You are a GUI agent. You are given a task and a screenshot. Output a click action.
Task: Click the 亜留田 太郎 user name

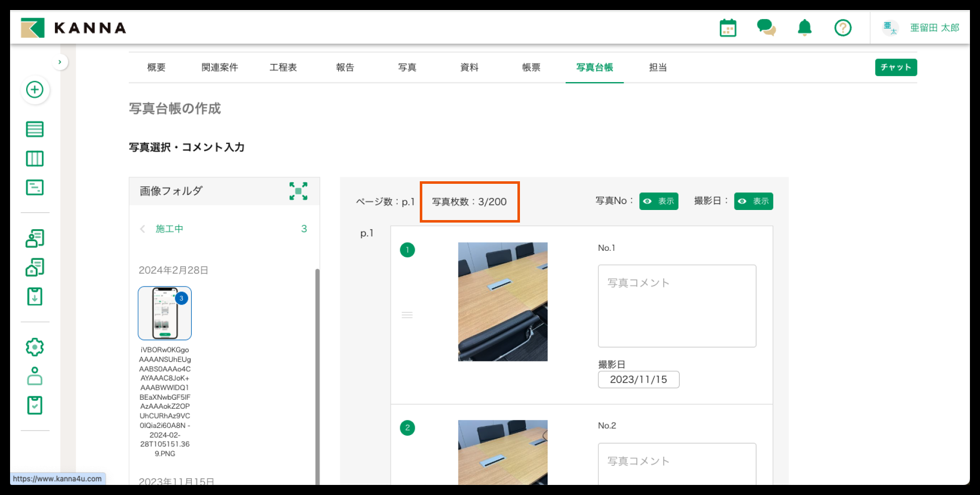(x=935, y=28)
